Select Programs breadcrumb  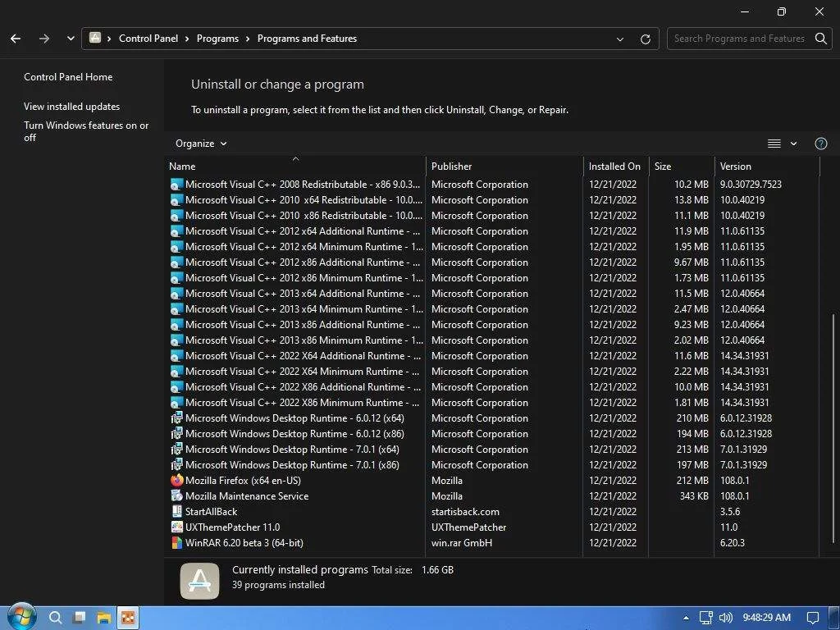(217, 39)
